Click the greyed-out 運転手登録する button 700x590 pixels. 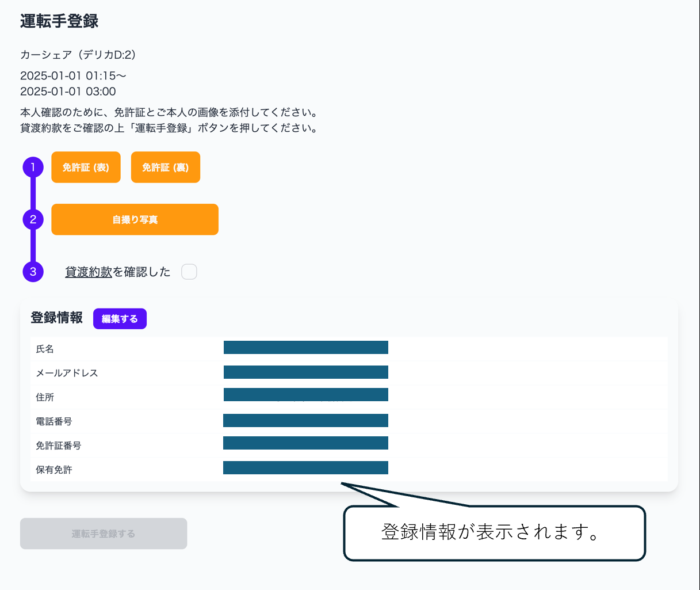click(x=104, y=534)
